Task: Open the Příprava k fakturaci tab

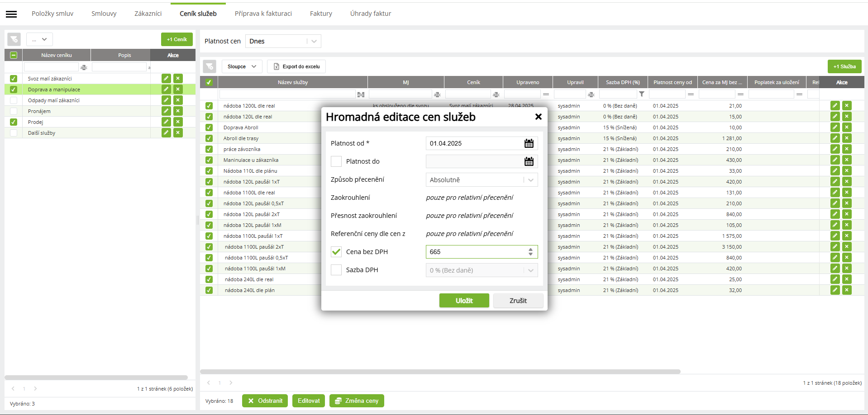Action: pyautogui.click(x=263, y=14)
